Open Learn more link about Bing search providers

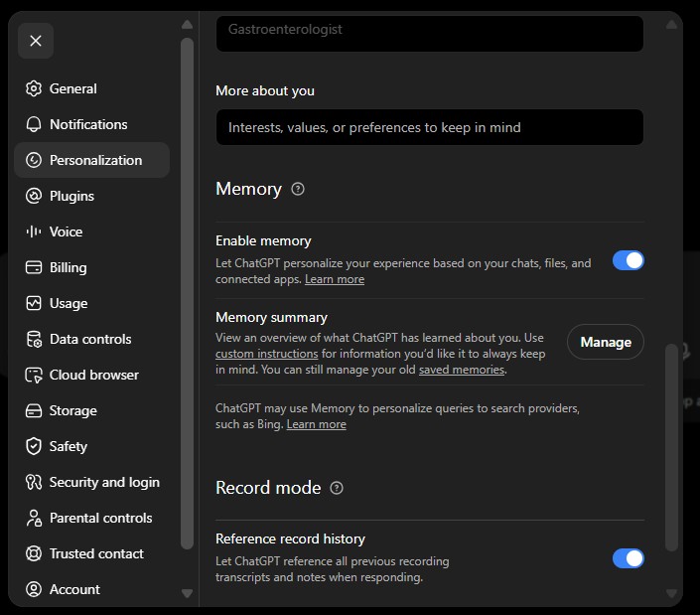tap(316, 424)
